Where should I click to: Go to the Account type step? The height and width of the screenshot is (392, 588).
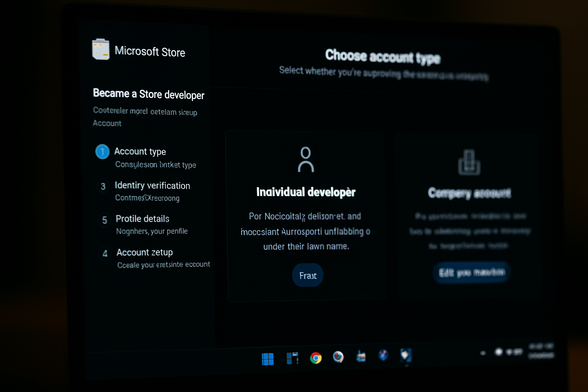pyautogui.click(x=140, y=152)
